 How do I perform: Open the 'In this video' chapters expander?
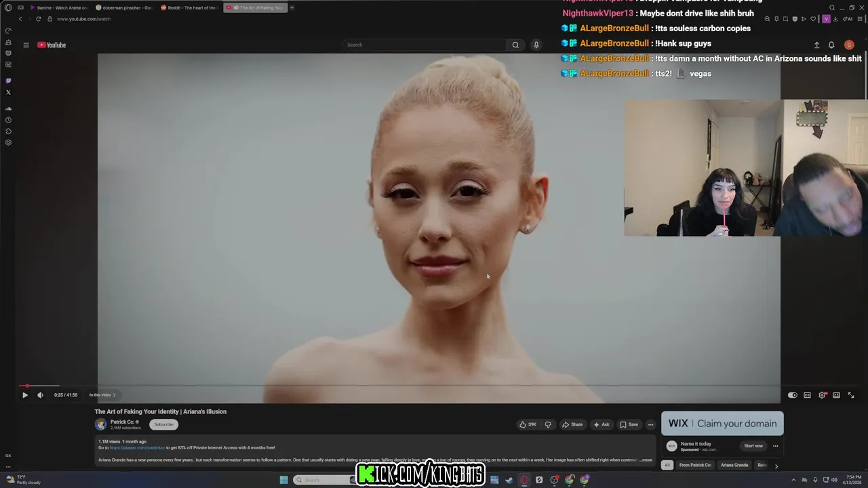point(102,395)
